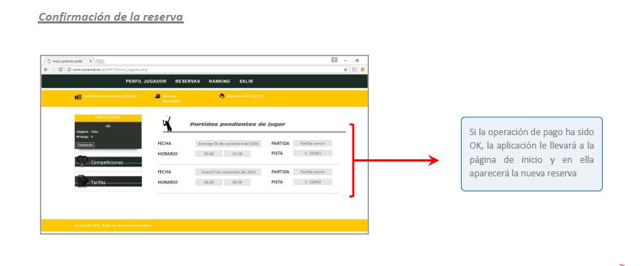Image resolution: width=644 pixels, height=266 pixels.
Task: Click the Recarga Monedero link
Action: [171, 98]
